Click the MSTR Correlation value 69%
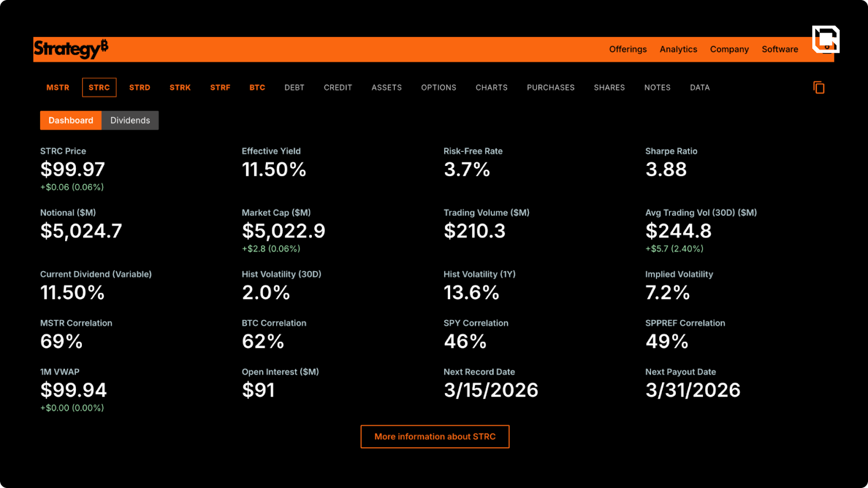Viewport: 868px width, 488px height. (x=61, y=342)
